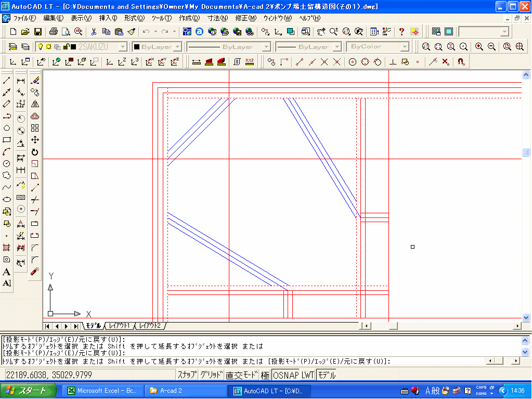Select the Mirror tool

pos(35,104)
